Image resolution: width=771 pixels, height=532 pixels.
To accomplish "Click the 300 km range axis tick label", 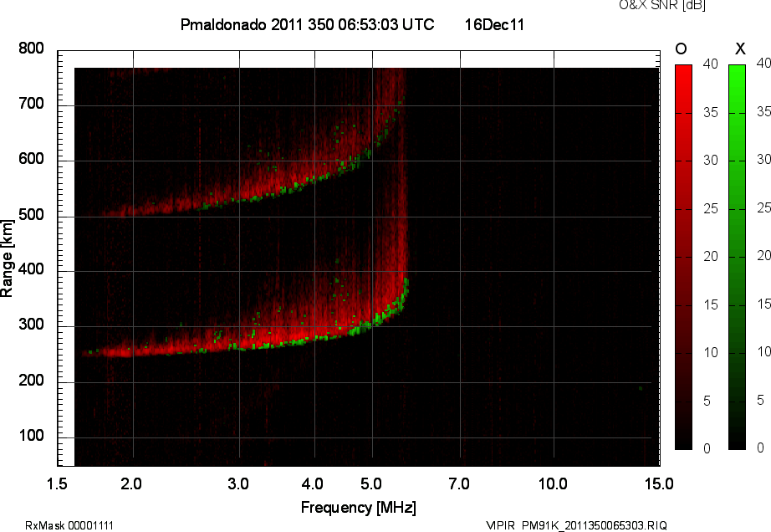I will point(31,325).
